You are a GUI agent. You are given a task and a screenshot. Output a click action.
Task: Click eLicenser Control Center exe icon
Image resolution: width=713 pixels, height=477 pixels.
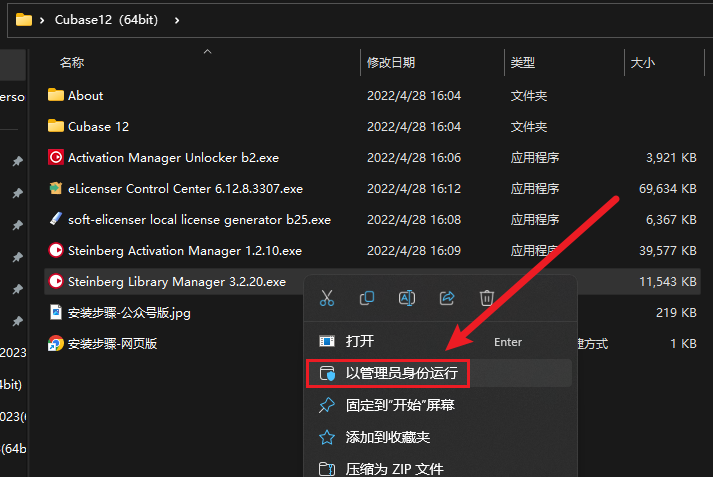55,188
